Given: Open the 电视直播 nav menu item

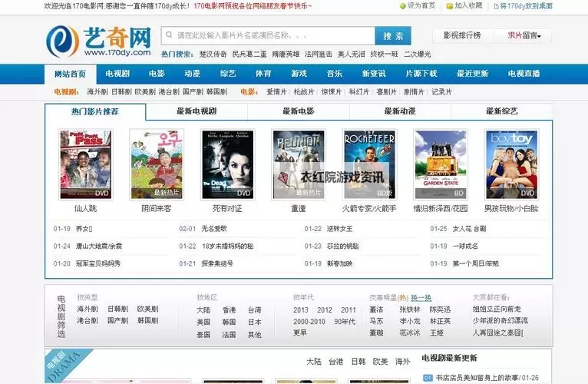Looking at the screenshot, I should point(524,74).
